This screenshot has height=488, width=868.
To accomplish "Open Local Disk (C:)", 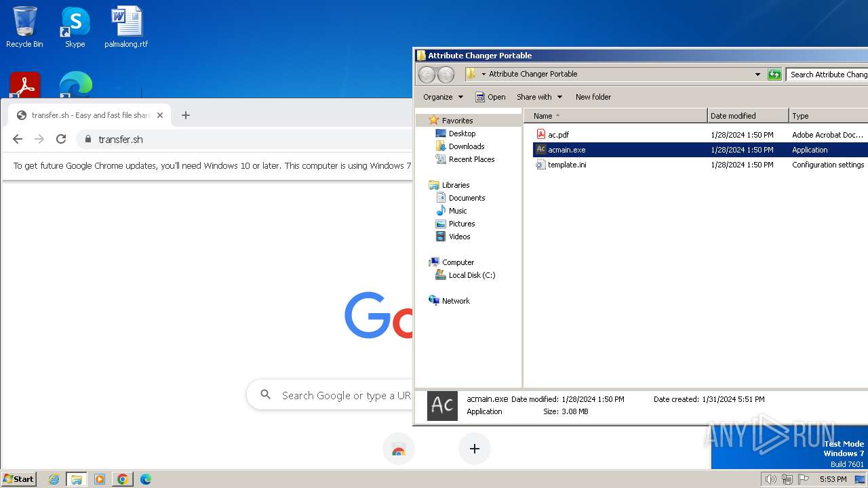I will point(472,275).
